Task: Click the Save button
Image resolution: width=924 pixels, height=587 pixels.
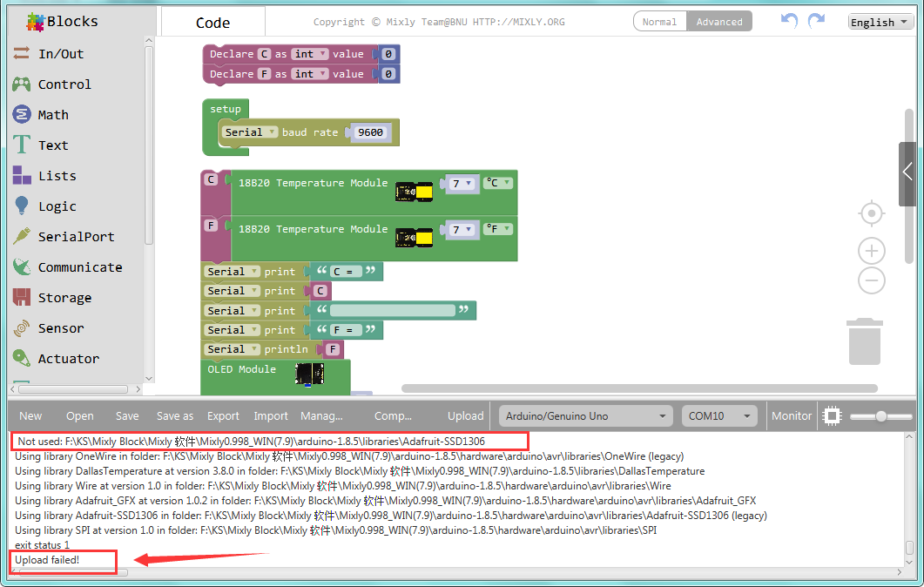Action: [127, 416]
